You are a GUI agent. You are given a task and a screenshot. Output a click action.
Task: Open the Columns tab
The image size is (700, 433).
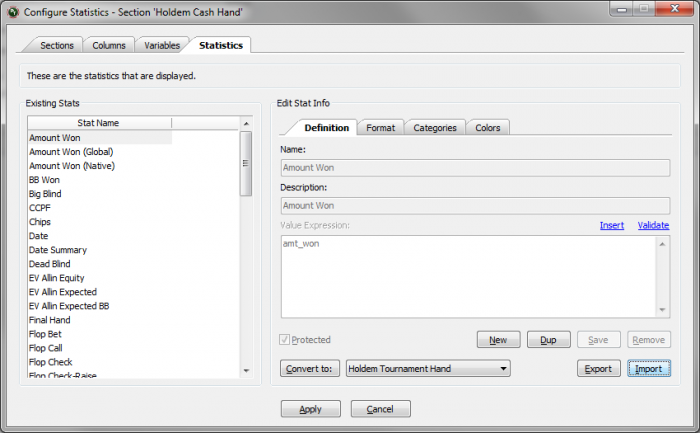coord(108,45)
